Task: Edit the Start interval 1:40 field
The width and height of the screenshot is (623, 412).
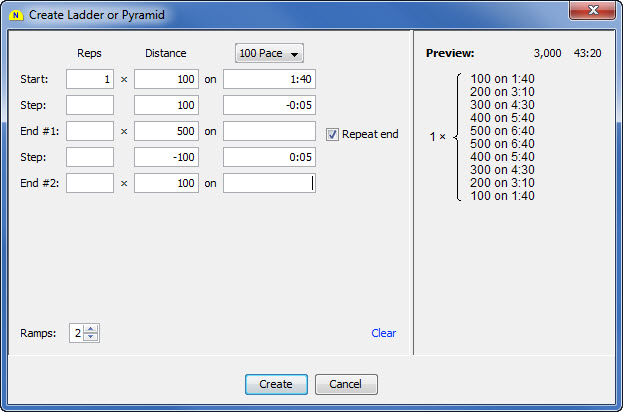Action: pyautogui.click(x=269, y=79)
